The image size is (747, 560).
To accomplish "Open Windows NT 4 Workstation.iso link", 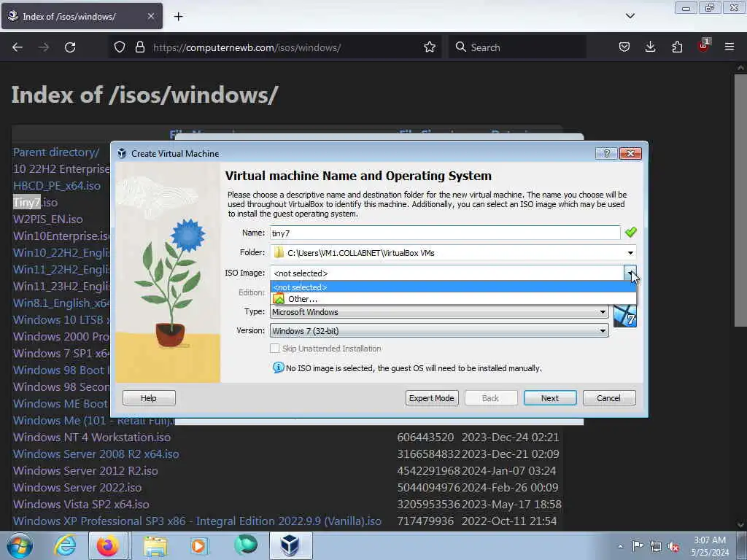I will (91, 437).
